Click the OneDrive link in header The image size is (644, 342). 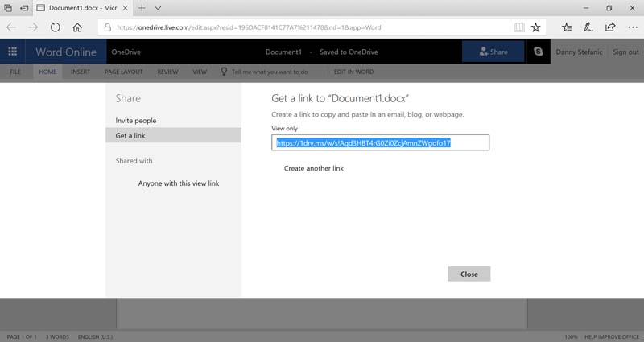(x=126, y=52)
